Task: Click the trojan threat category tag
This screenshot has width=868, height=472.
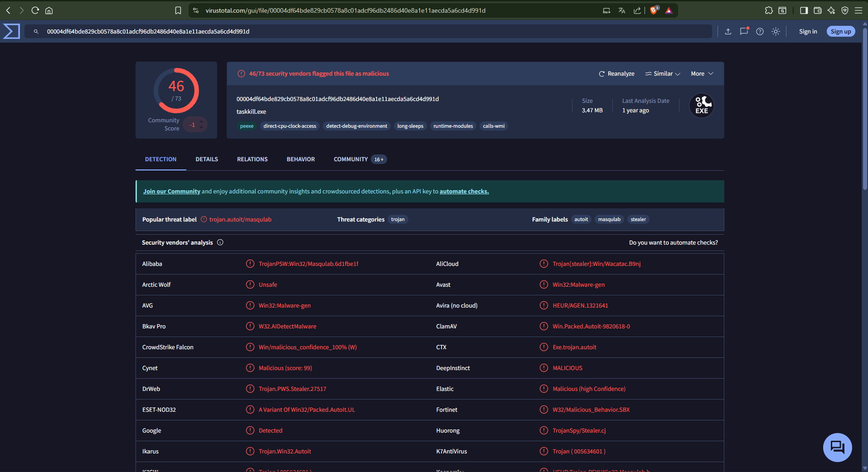Action: [x=398, y=219]
